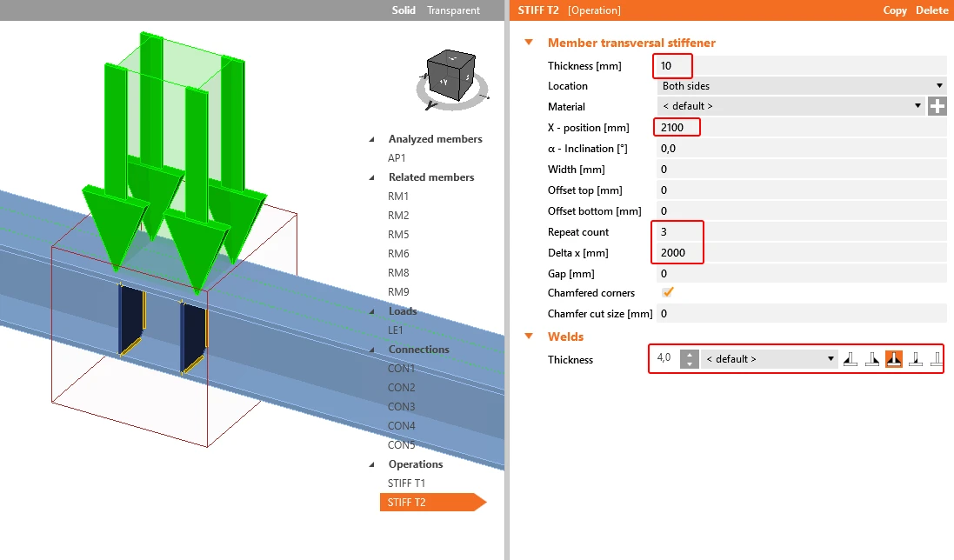Collapse the Member transversal stiffener section
954x560 pixels.
[529, 43]
